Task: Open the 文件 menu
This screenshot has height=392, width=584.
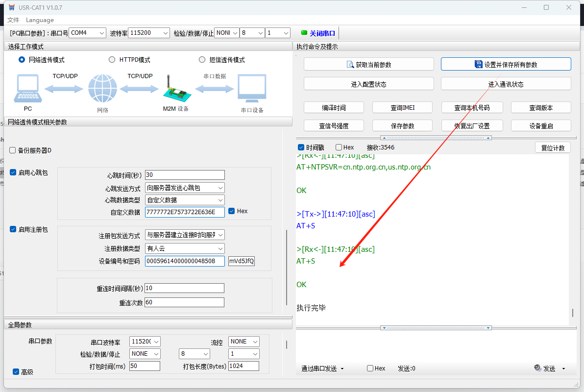Action: tap(13, 20)
